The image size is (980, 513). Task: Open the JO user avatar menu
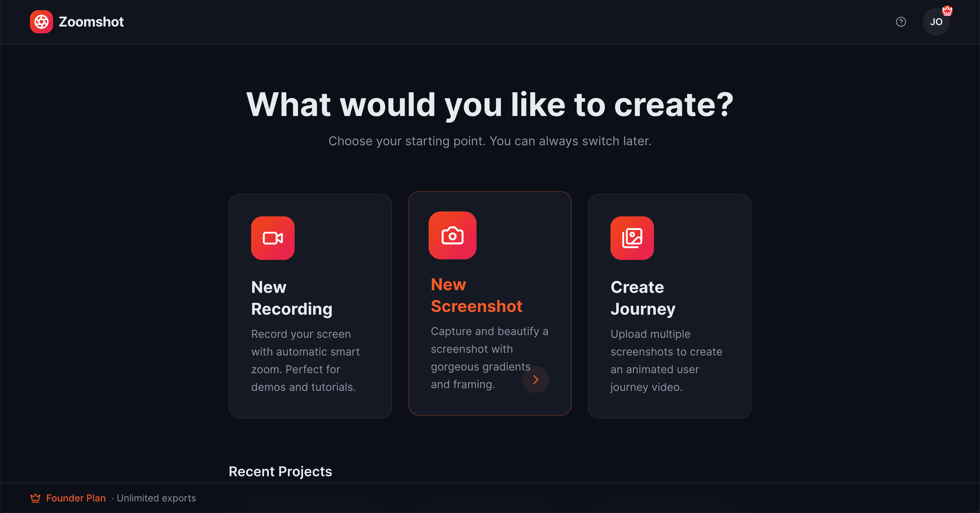coord(935,22)
